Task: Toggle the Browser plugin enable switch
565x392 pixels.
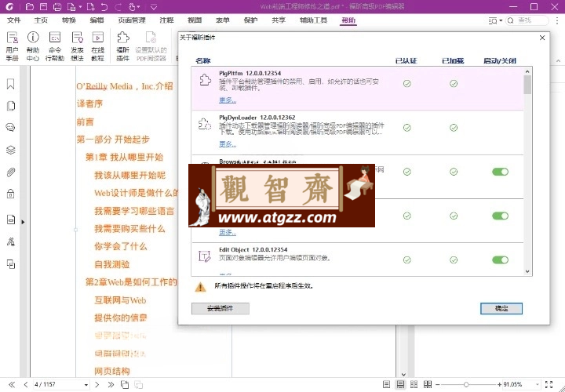Action: (x=500, y=172)
